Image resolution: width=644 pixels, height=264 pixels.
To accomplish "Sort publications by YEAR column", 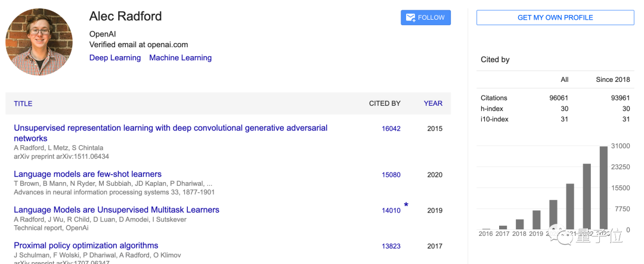I will click(433, 103).
